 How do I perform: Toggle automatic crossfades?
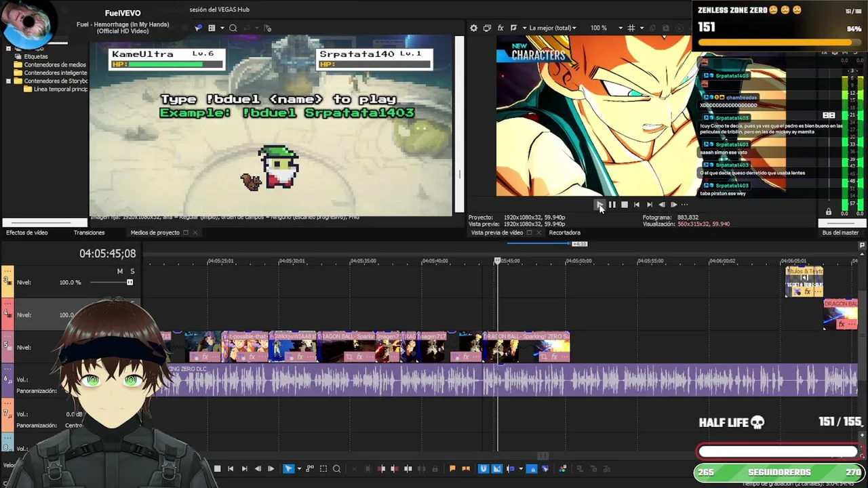pyautogui.click(x=496, y=468)
